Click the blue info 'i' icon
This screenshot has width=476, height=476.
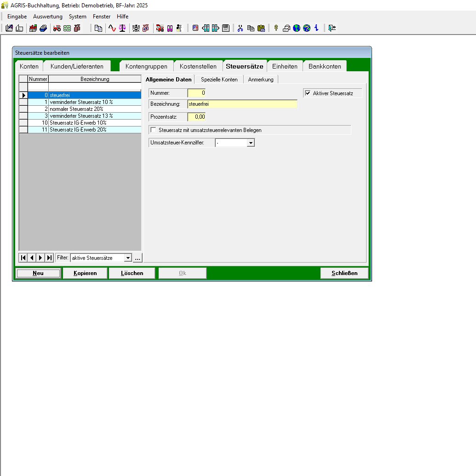pyautogui.click(x=316, y=28)
